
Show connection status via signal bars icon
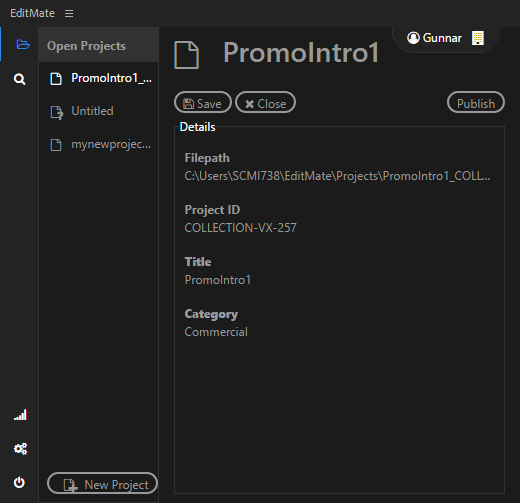click(20, 415)
